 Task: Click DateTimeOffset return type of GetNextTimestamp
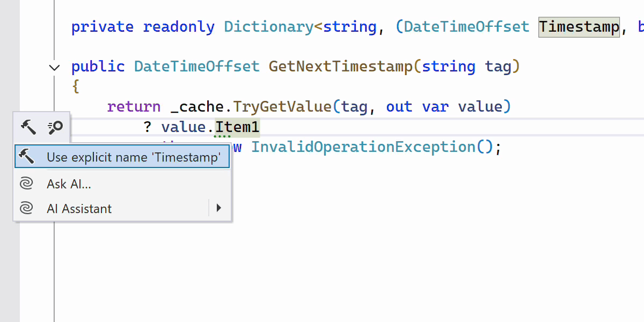[196, 67]
